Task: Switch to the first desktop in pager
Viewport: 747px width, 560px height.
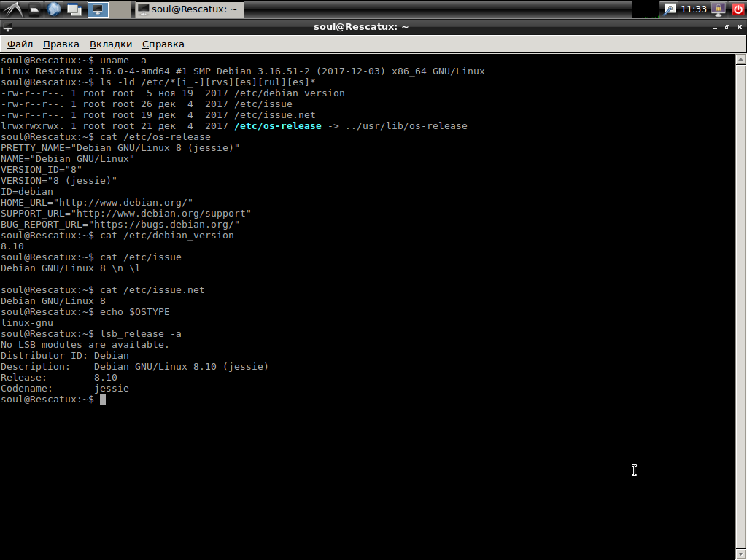Action: click(x=98, y=9)
